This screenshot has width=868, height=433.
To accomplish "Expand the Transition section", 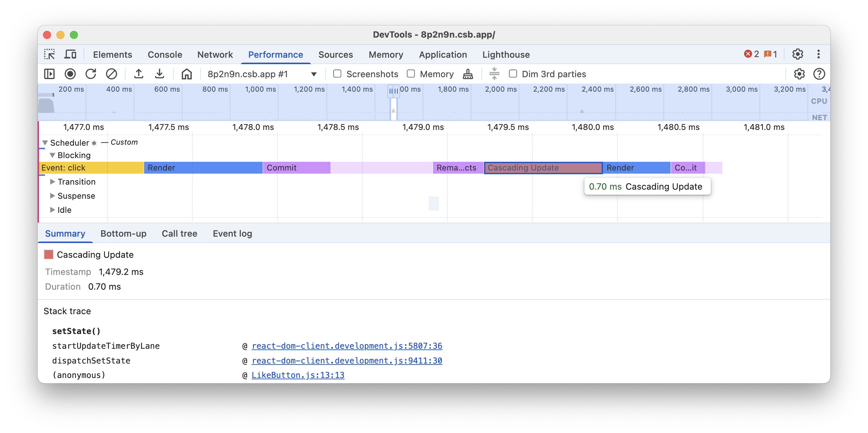I will tap(52, 182).
